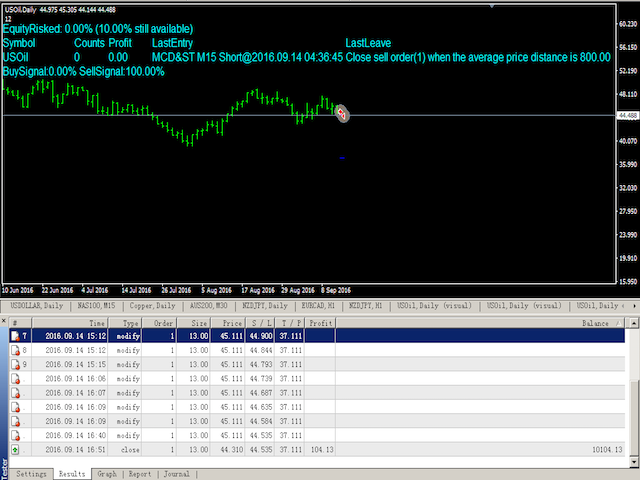Click the modify icon in the 16:40 row

click(x=15, y=436)
